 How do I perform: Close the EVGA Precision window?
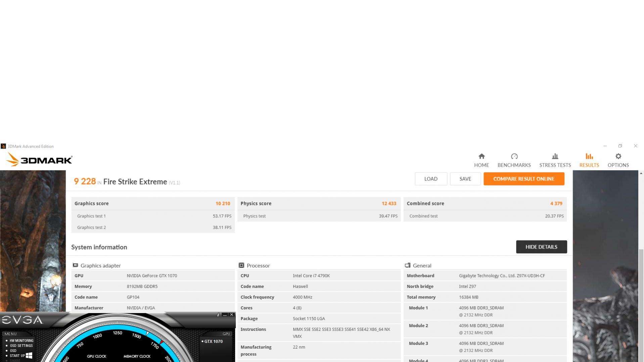pyautogui.click(x=231, y=315)
